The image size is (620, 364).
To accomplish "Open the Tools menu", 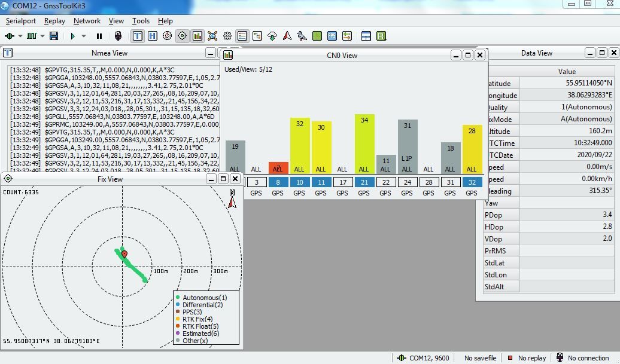I will click(141, 21).
